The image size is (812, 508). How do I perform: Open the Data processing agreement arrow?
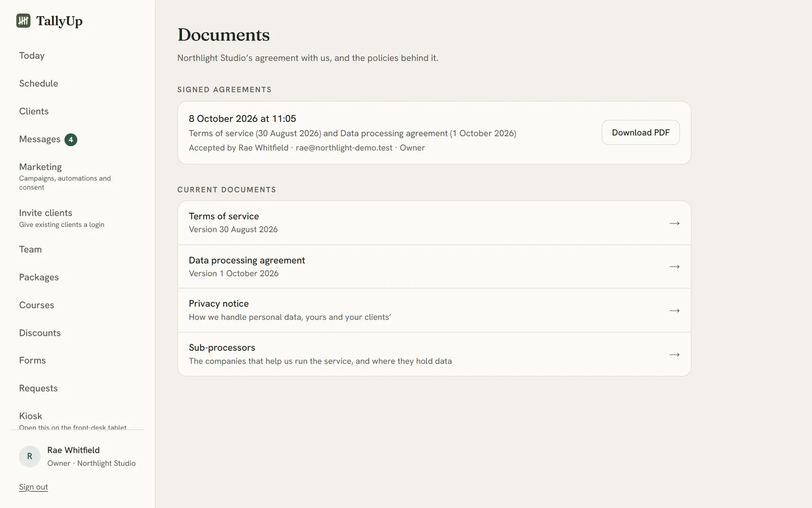[674, 267]
